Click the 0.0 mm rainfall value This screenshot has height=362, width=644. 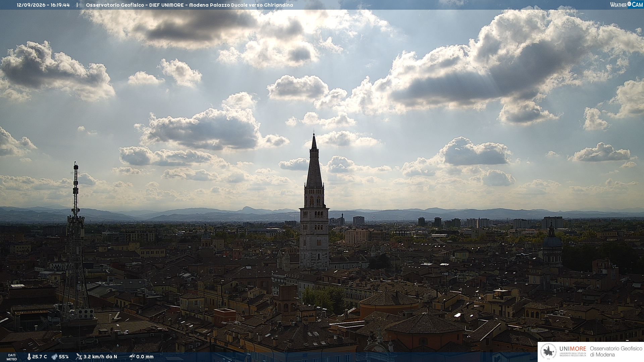tap(145, 357)
